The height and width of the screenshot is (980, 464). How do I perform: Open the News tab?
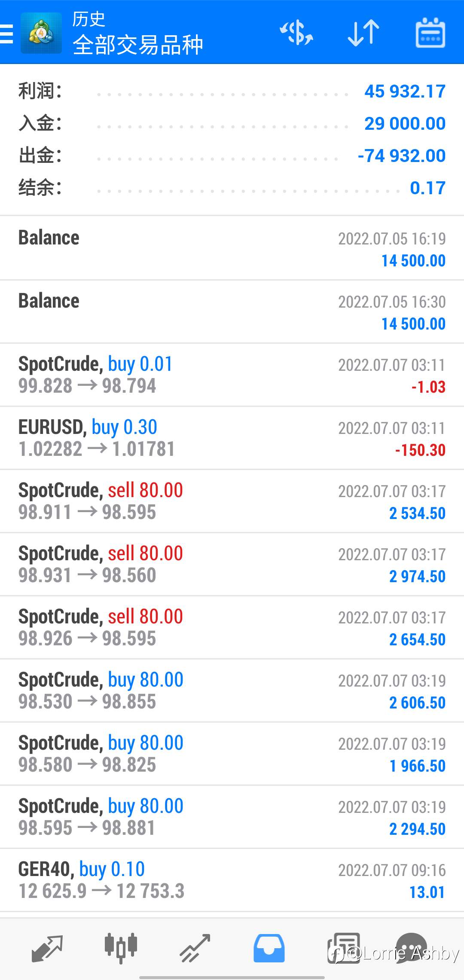pos(344,948)
